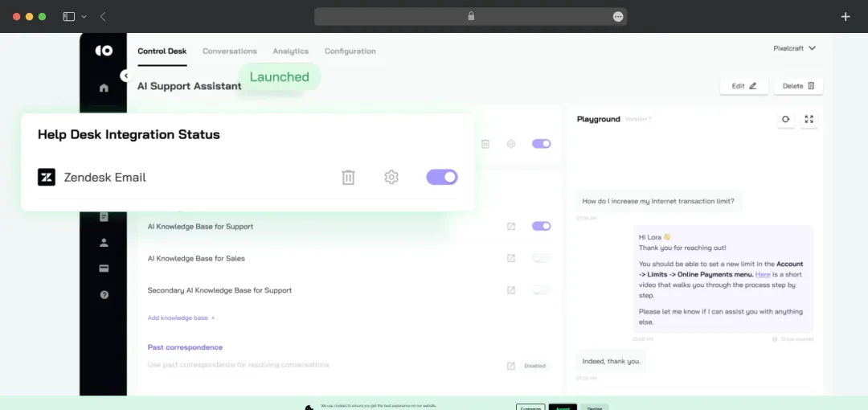The image size is (868, 410).
Task: Click Secondary AI Knowledge Base for Support text
Action: [219, 290]
